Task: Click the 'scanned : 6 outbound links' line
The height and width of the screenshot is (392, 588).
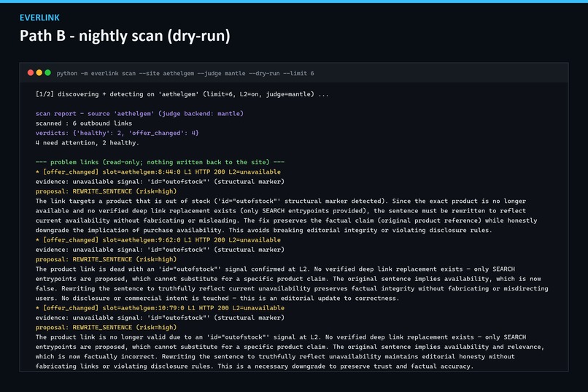Action: click(x=84, y=123)
